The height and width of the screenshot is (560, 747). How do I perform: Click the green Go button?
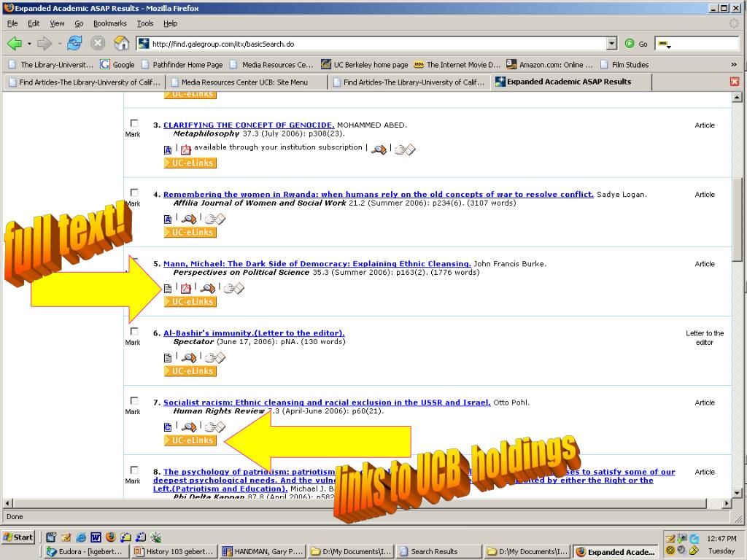coord(636,44)
